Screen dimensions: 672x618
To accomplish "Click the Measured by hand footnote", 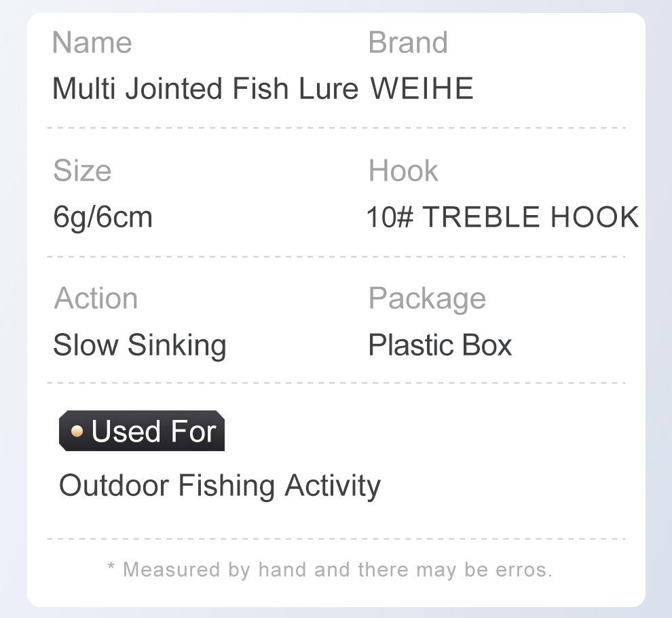I will 331,569.
